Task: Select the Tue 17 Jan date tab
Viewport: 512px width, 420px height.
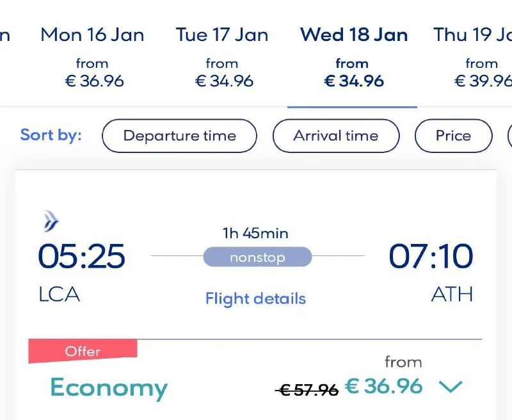Action: [222, 57]
